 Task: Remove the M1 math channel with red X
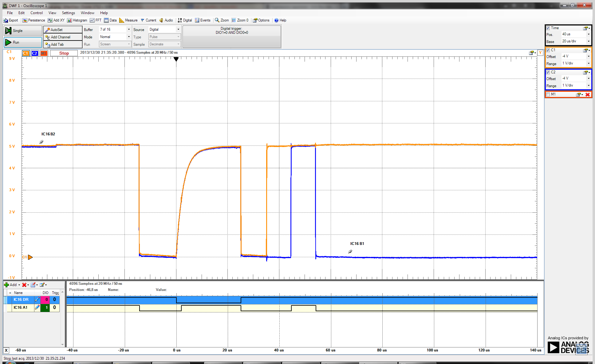pos(587,95)
